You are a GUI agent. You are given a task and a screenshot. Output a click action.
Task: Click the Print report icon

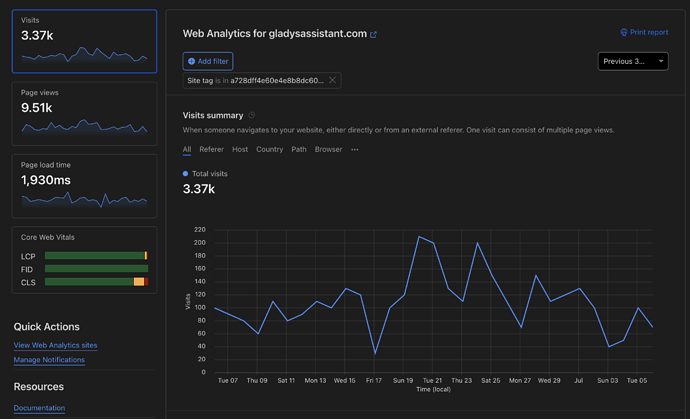(624, 33)
